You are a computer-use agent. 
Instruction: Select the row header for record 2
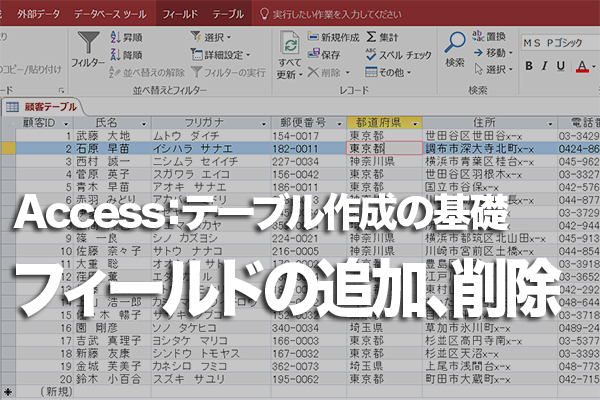[8, 149]
